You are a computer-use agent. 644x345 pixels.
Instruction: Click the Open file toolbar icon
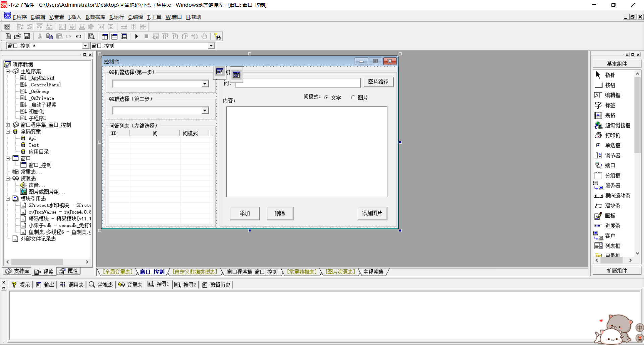[x=17, y=37]
